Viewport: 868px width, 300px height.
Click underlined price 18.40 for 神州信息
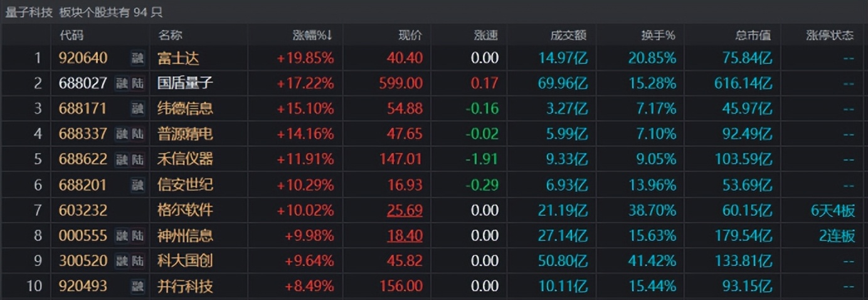tap(405, 236)
